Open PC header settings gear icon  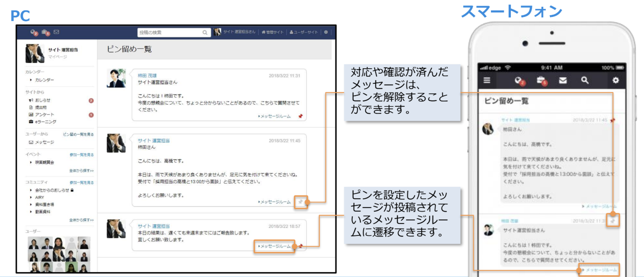click(x=326, y=32)
